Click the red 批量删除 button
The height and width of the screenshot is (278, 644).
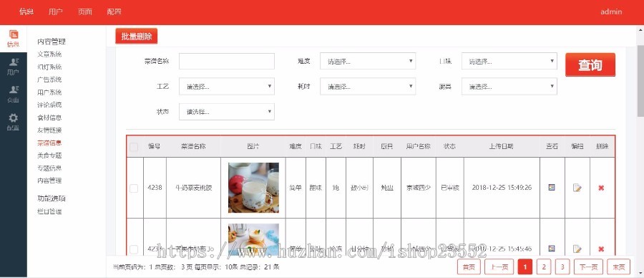137,37
